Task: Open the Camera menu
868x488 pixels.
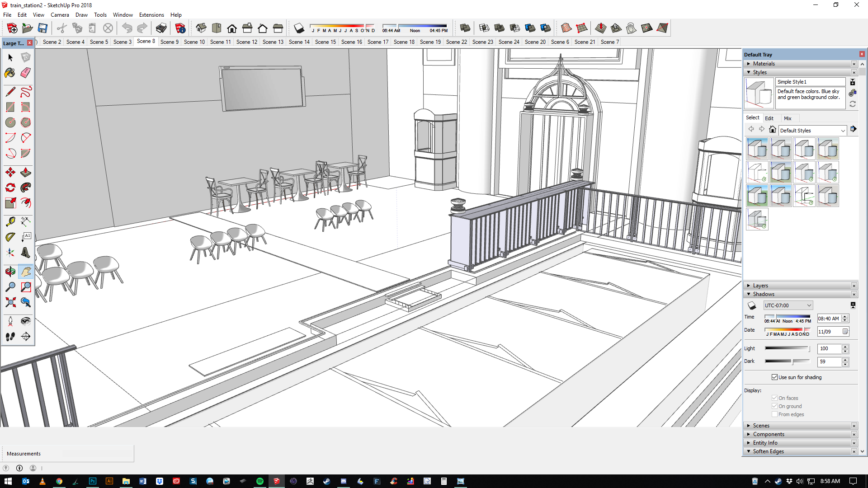Action: point(60,15)
